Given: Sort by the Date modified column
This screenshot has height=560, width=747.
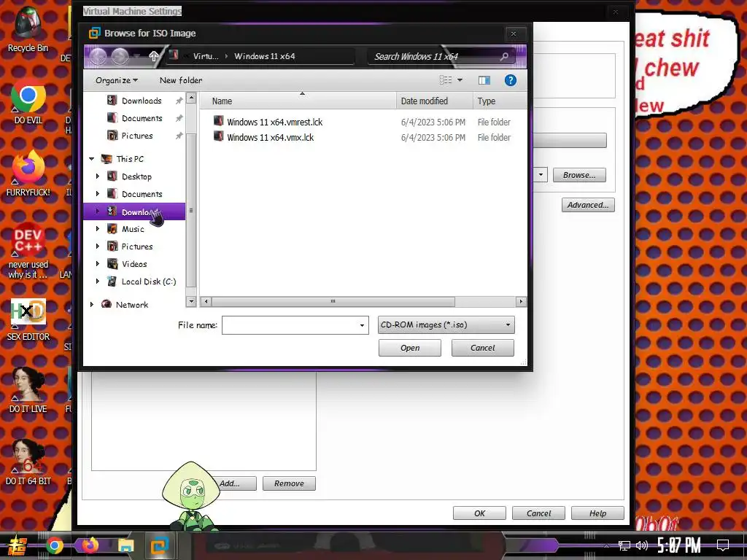Looking at the screenshot, I should [434, 101].
